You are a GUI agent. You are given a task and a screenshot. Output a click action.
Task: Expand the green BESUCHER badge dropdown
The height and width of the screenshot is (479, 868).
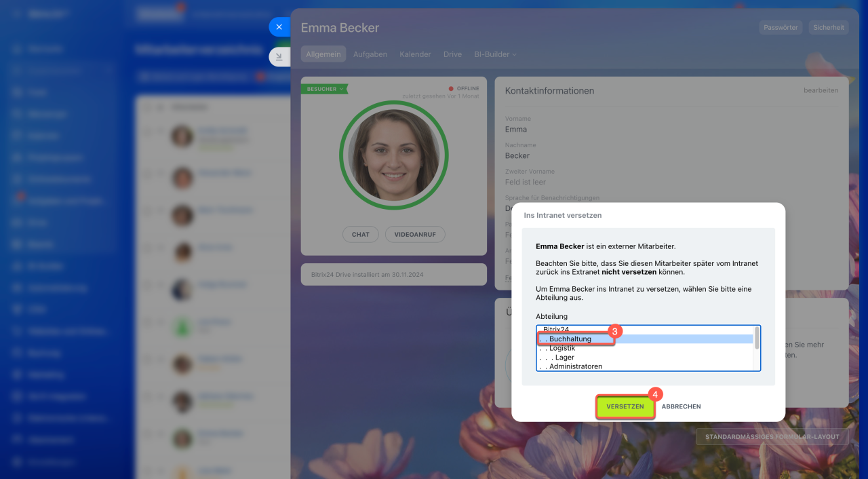tap(325, 89)
